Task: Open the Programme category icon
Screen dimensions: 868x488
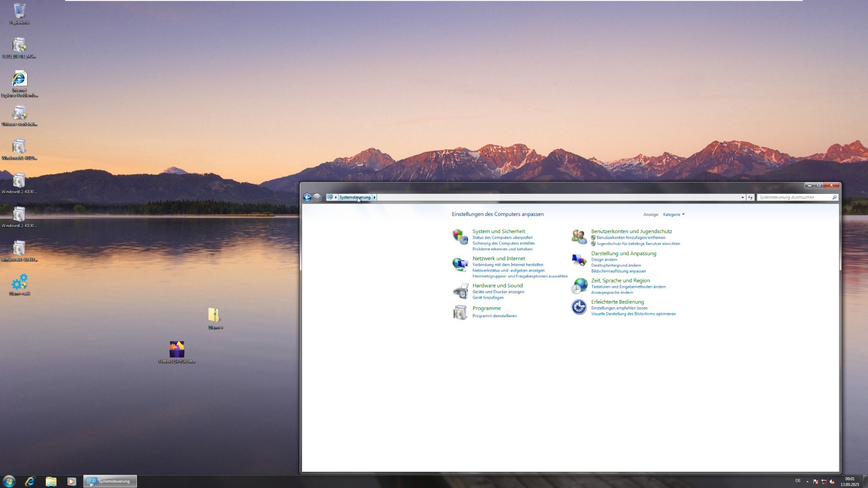Action: click(x=460, y=312)
